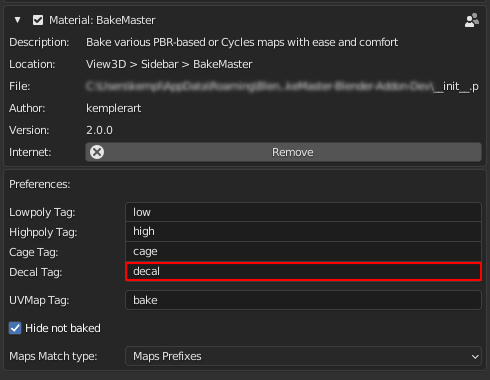Click the community users icon

[x=472, y=20]
